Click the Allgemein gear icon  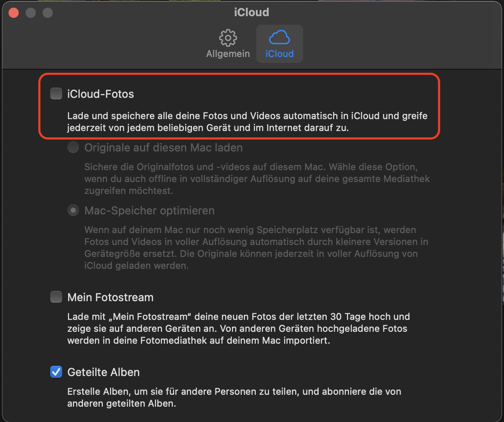pyautogui.click(x=228, y=38)
